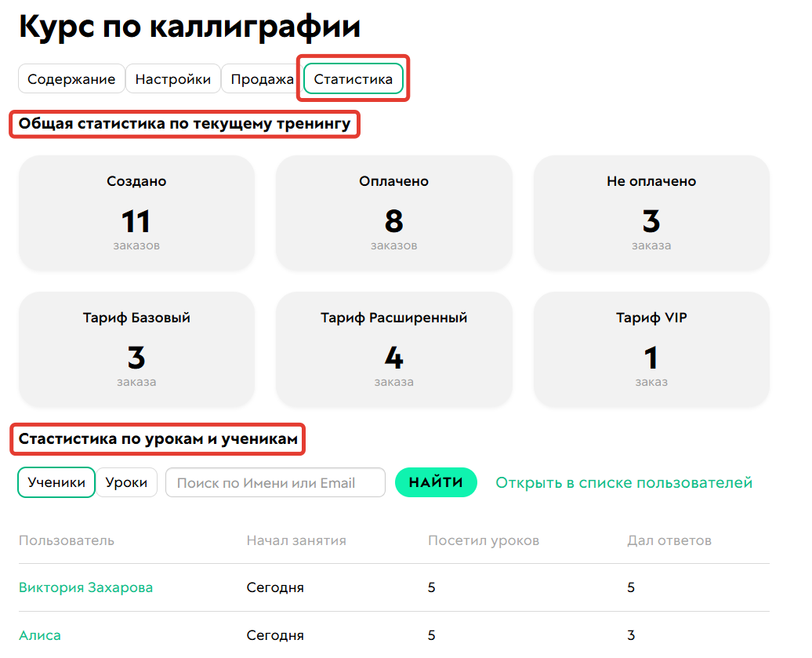812x658 pixels.
Task: Click the НАЙТИ search button
Action: (x=436, y=482)
